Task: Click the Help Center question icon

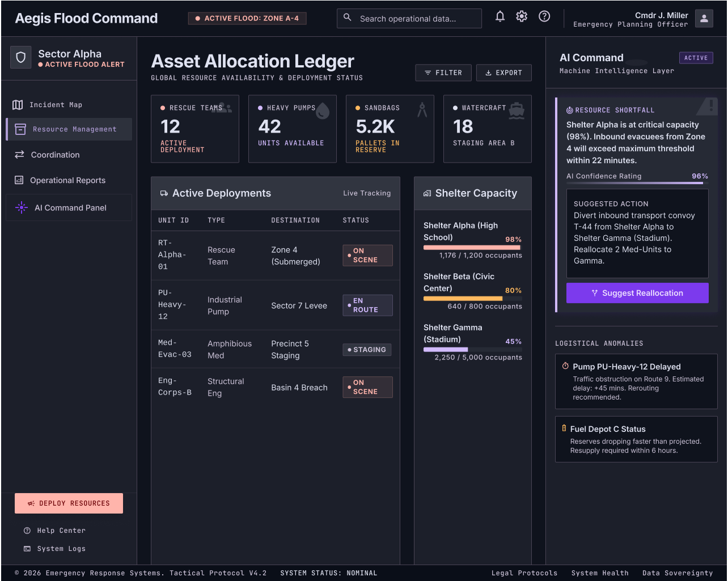Action: click(x=27, y=531)
